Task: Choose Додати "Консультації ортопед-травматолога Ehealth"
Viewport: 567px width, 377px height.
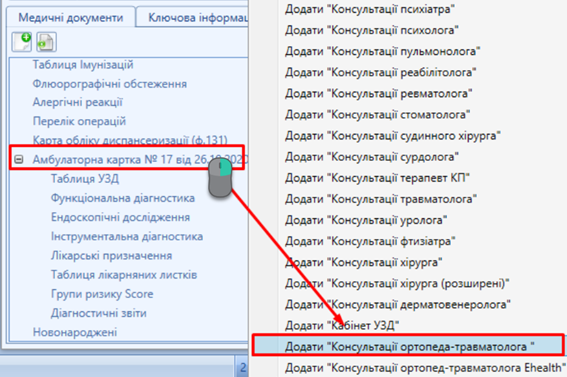Action: tap(425, 368)
